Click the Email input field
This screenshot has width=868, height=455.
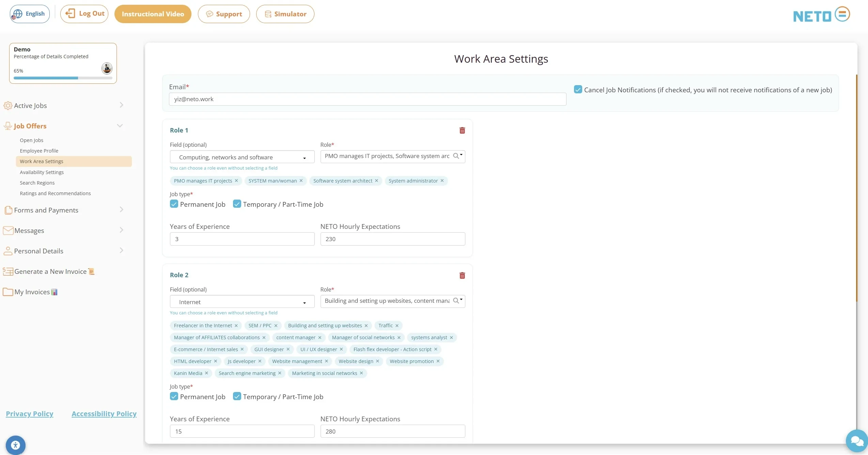tap(368, 99)
